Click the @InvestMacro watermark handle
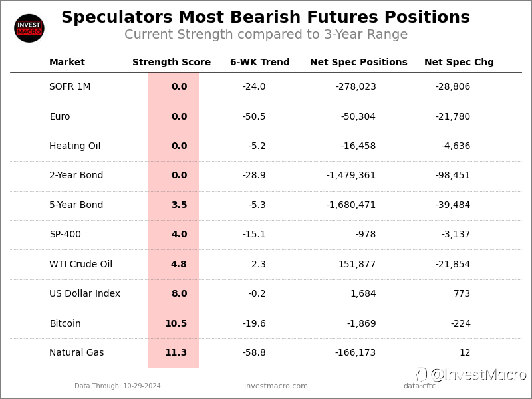The image size is (532, 399). click(478, 375)
